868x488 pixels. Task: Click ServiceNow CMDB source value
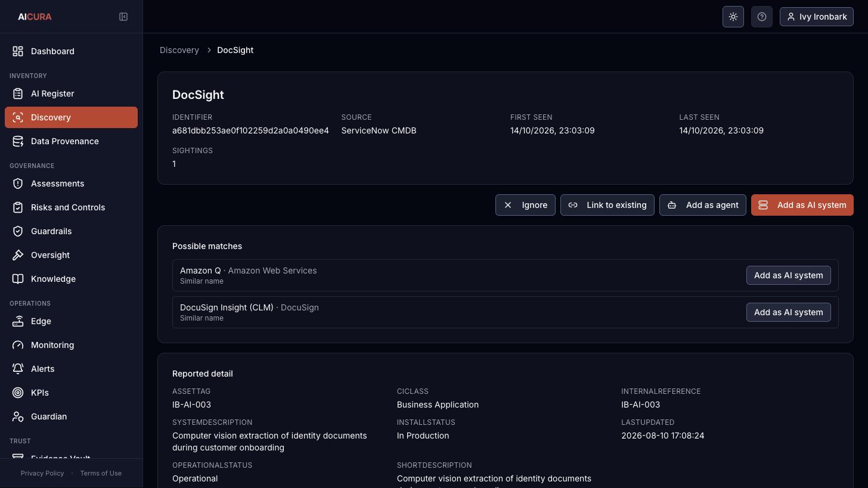[379, 130]
